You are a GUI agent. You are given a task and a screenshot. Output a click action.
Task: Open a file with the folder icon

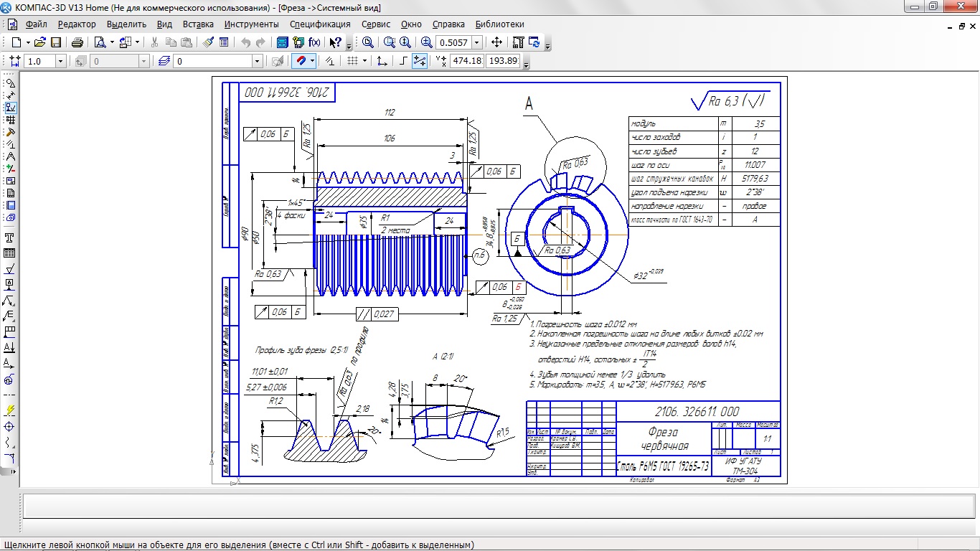(40, 42)
